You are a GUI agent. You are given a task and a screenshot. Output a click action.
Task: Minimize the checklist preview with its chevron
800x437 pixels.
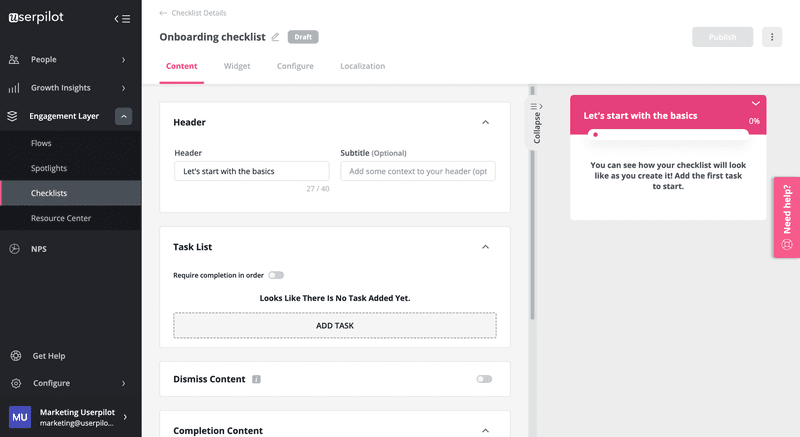(755, 103)
